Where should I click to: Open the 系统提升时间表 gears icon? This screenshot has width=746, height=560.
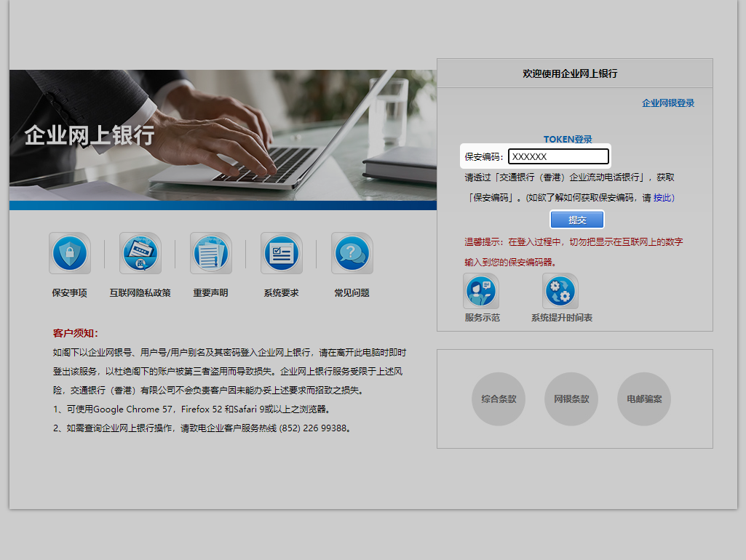[560, 291]
